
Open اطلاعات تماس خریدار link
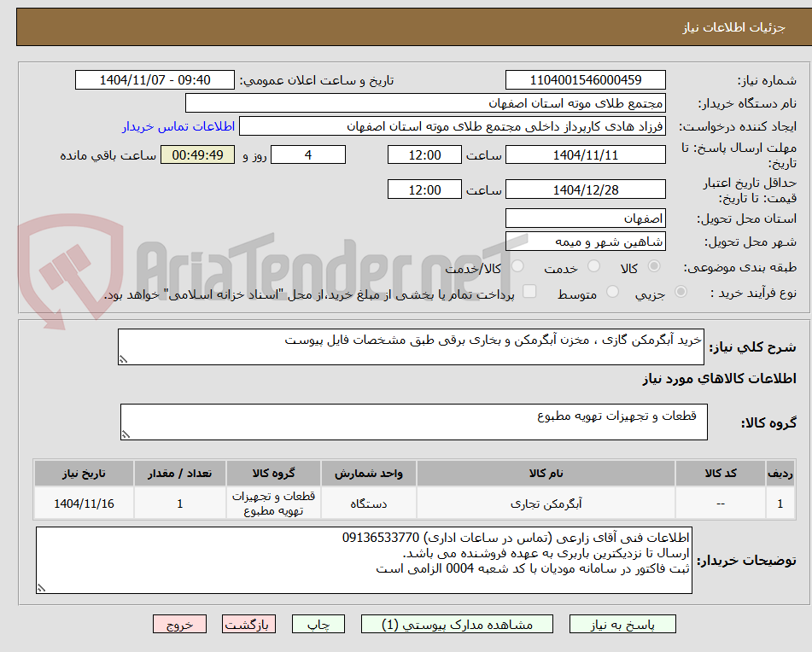[178, 126]
